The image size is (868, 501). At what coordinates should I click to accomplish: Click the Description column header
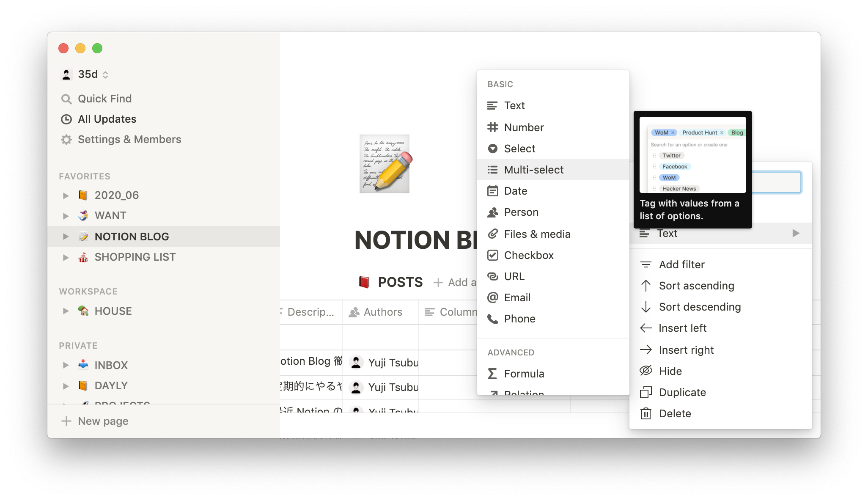tap(311, 312)
